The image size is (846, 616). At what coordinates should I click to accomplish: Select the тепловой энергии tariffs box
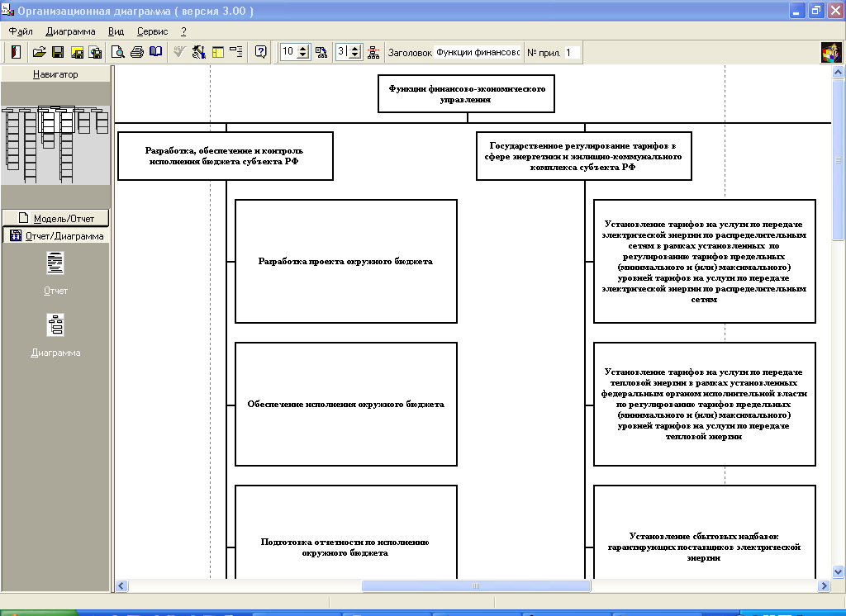[704, 404]
